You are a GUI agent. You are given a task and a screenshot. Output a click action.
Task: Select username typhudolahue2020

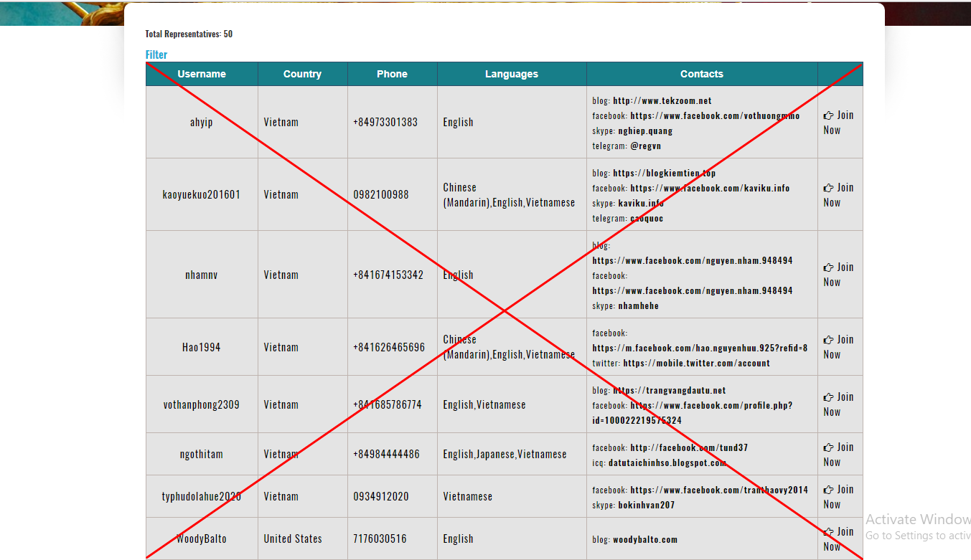[x=202, y=497]
